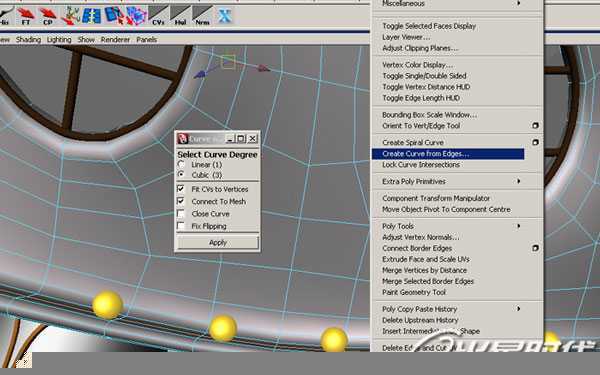Toggle Fit CVs to Vertices checkbox
600x375 pixels.
[x=181, y=189]
